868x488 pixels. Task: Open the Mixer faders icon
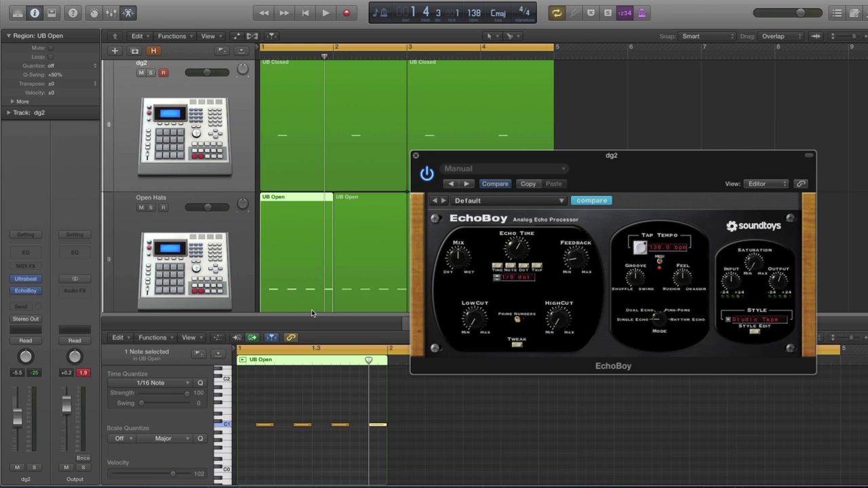pos(111,13)
